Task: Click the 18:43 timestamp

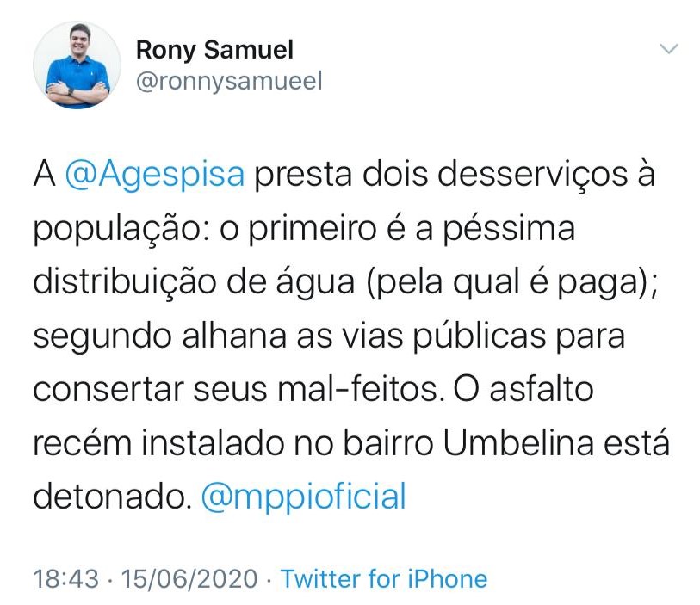Action: click(65, 578)
